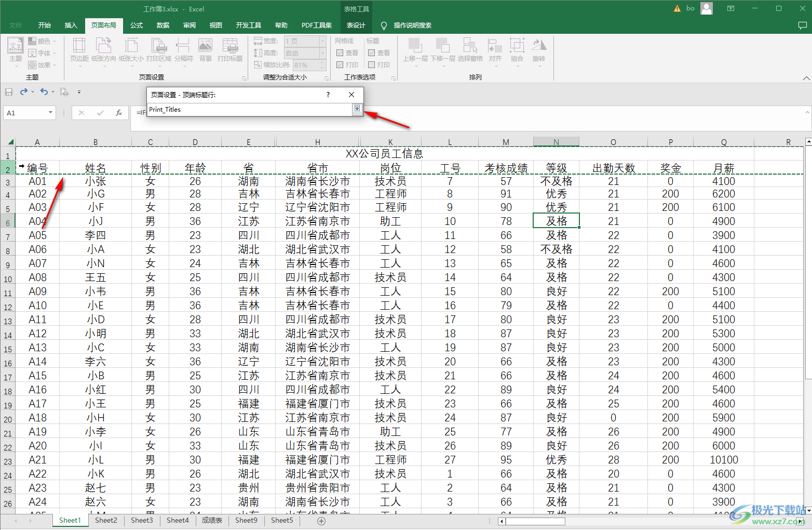
Task: Open the 选择窗格 selection pane
Action: click(470, 50)
